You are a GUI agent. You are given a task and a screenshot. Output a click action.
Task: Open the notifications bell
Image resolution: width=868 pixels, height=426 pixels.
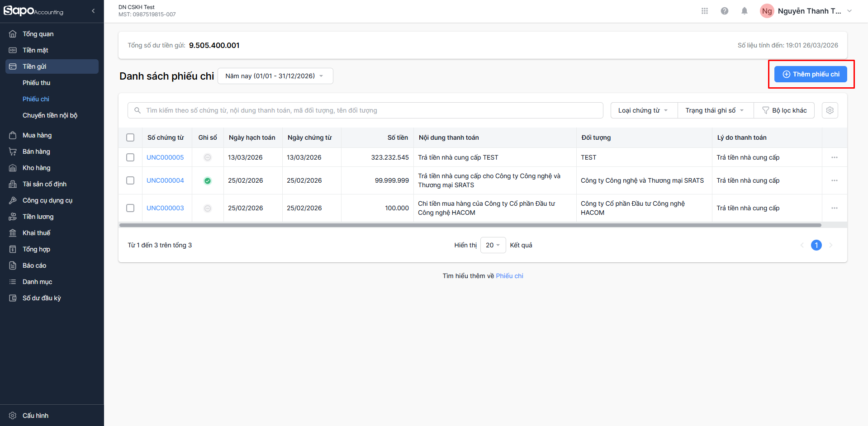pos(744,11)
